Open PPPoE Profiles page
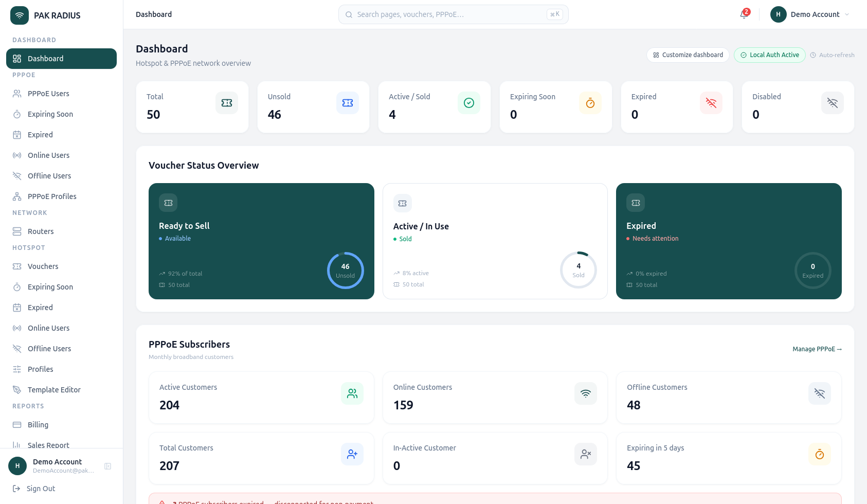The height and width of the screenshot is (504, 867). (61, 196)
